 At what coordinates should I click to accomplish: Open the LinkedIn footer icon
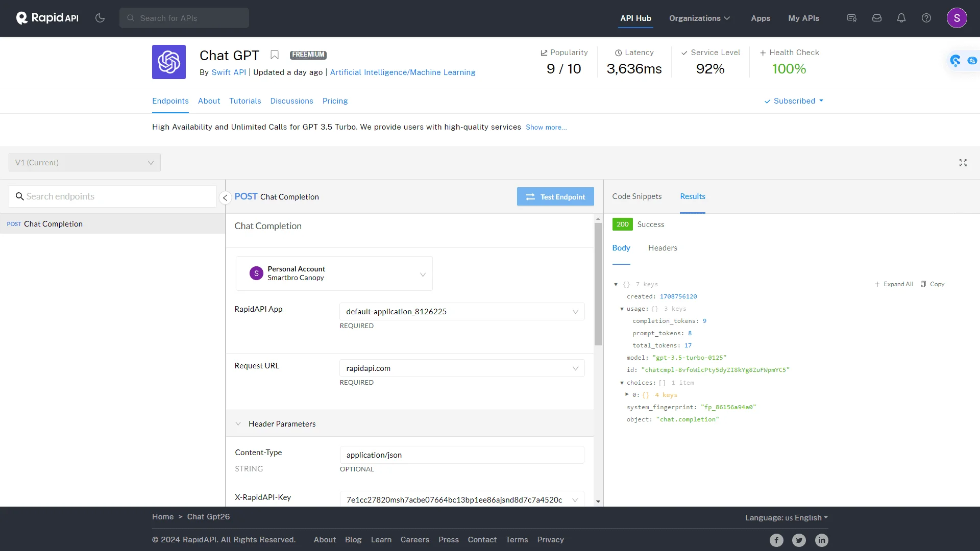click(822, 540)
